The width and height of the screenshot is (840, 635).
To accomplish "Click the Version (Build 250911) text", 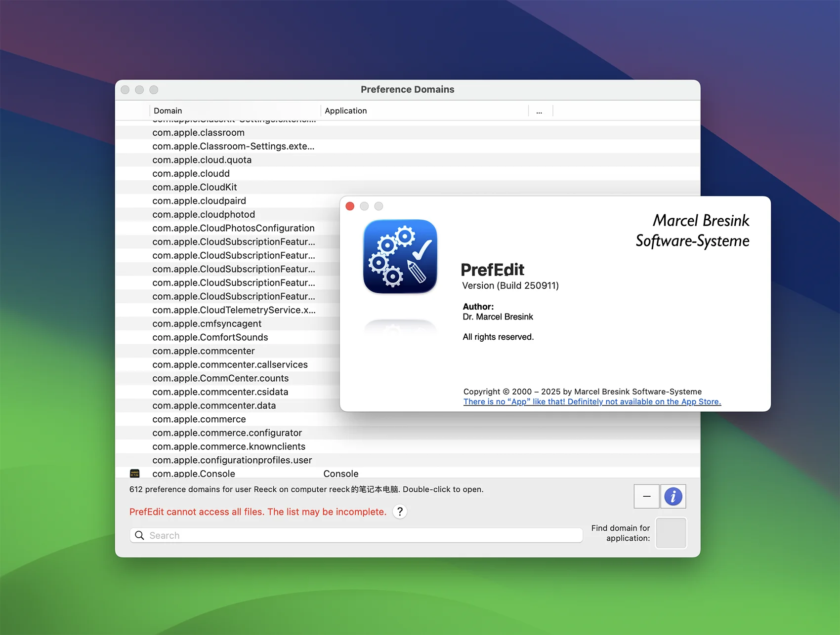I will point(510,285).
